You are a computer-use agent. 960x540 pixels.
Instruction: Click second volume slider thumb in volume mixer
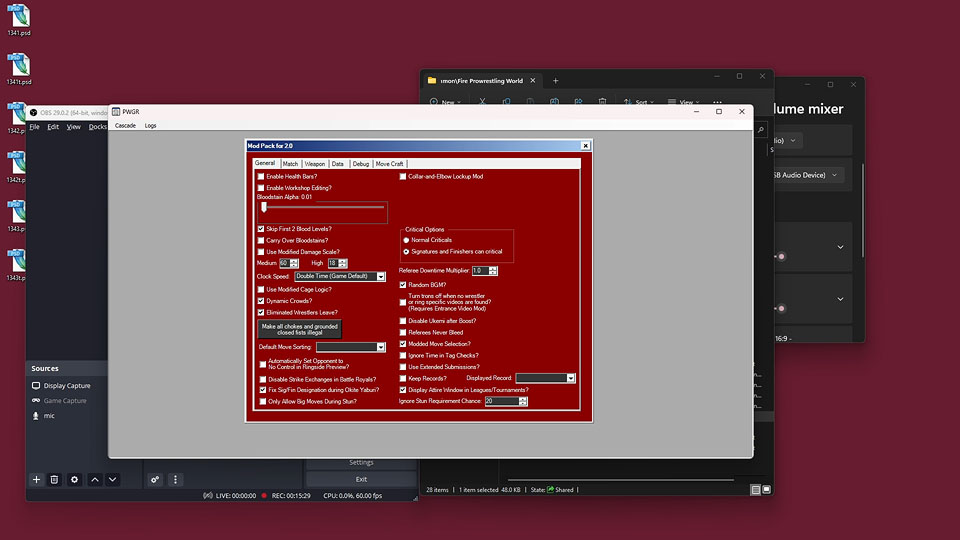click(x=781, y=309)
